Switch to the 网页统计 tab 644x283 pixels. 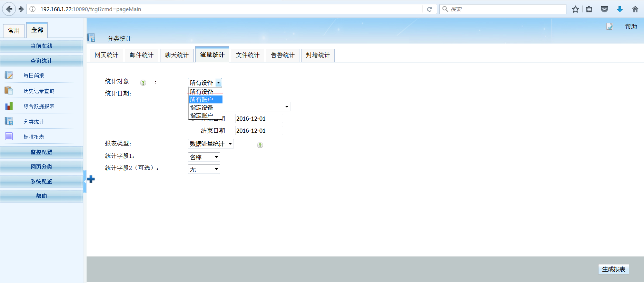(x=106, y=55)
